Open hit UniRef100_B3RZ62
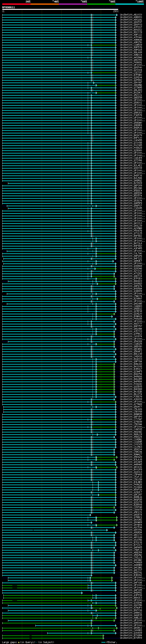Image resolution: width=146 pixels, height=644 pixels. coord(131,575)
